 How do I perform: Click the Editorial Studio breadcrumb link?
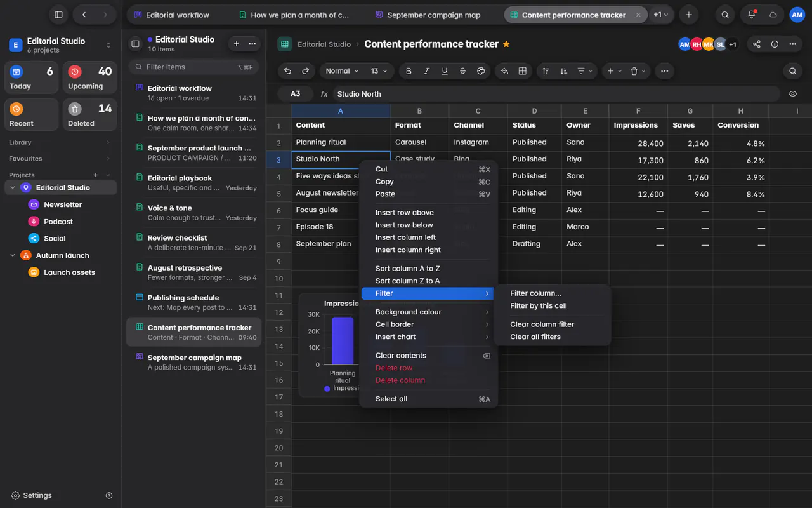(324, 44)
